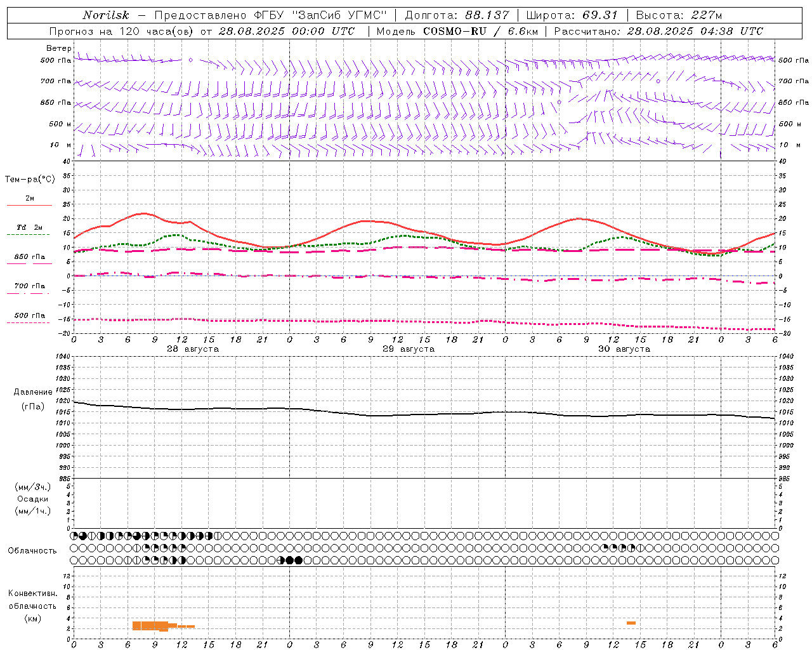
Task: Click the forecast start time 28.08.2025 00:00 UTC
Action: pos(287,31)
